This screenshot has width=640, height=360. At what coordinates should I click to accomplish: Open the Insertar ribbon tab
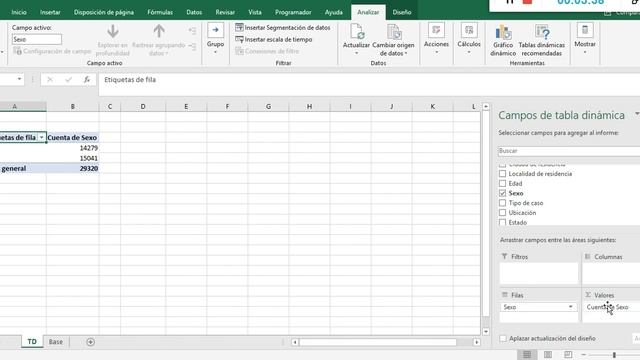pyautogui.click(x=50, y=12)
